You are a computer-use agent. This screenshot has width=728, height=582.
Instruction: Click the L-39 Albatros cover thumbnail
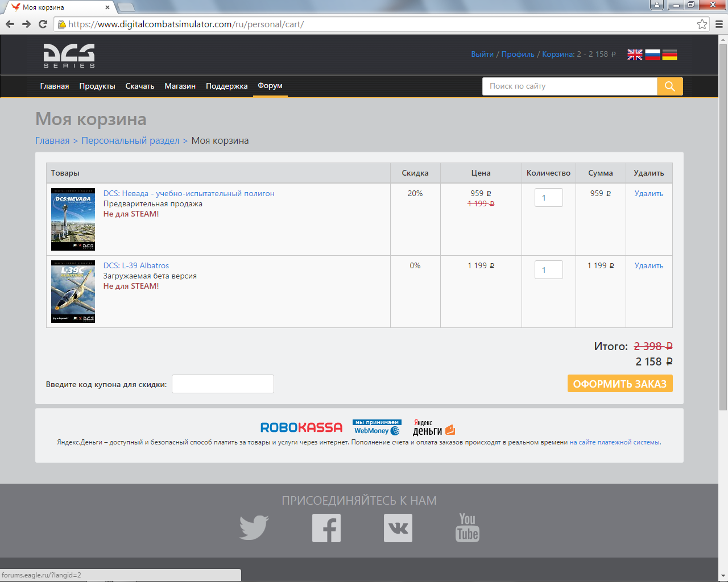pyautogui.click(x=73, y=292)
